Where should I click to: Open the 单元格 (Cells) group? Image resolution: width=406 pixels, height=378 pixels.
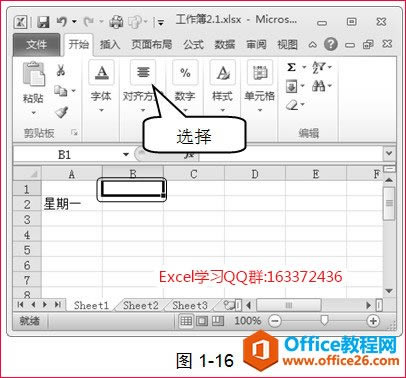pos(260,87)
